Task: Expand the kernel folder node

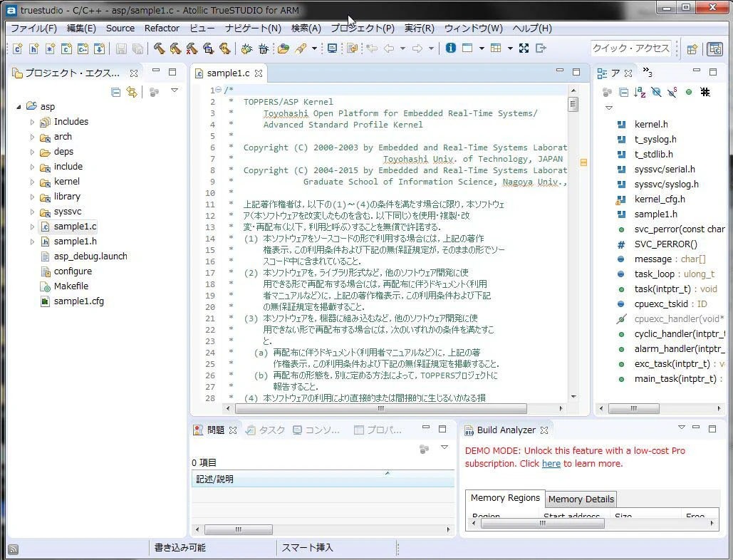Action: [x=32, y=182]
